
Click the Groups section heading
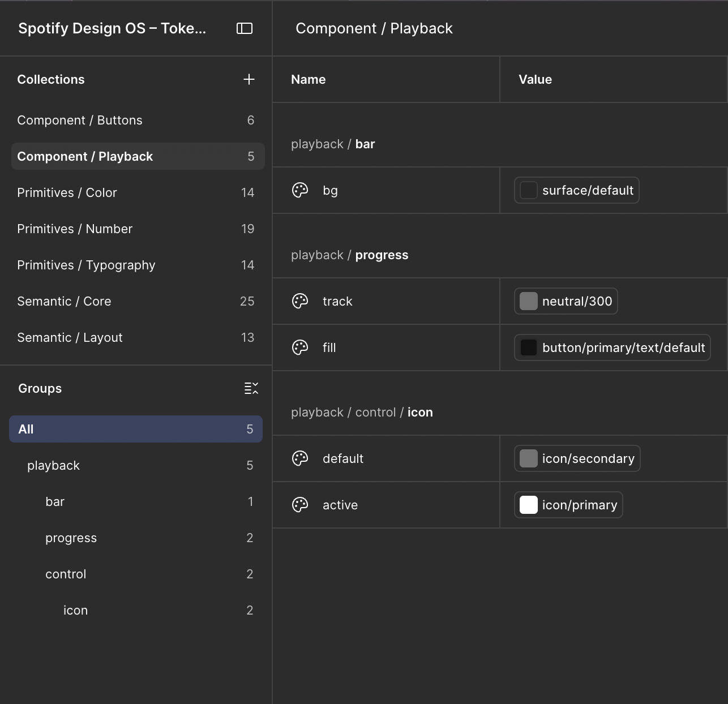point(40,388)
